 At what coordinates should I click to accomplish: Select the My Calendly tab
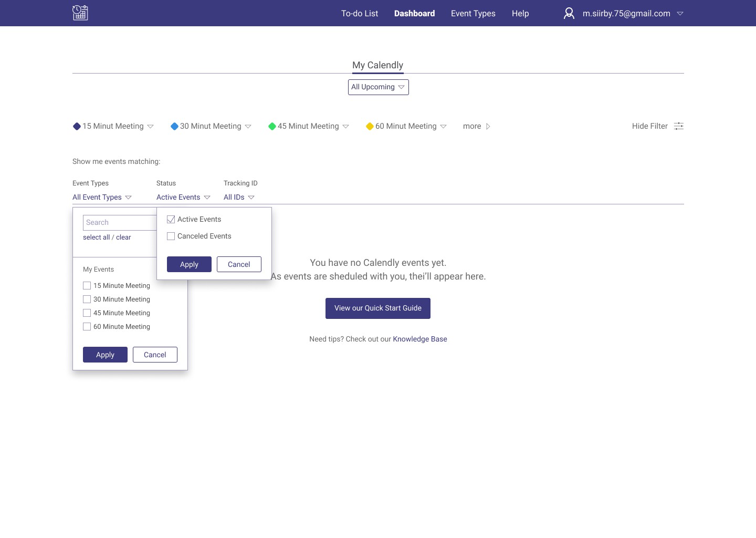click(378, 65)
